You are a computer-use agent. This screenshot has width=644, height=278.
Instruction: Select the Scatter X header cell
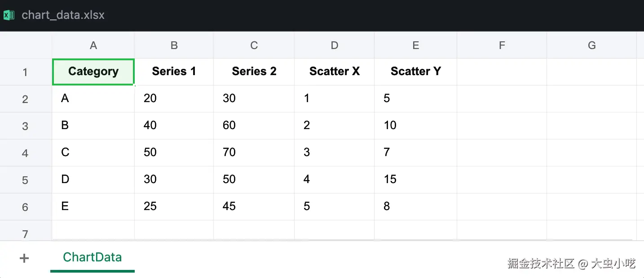[335, 72]
